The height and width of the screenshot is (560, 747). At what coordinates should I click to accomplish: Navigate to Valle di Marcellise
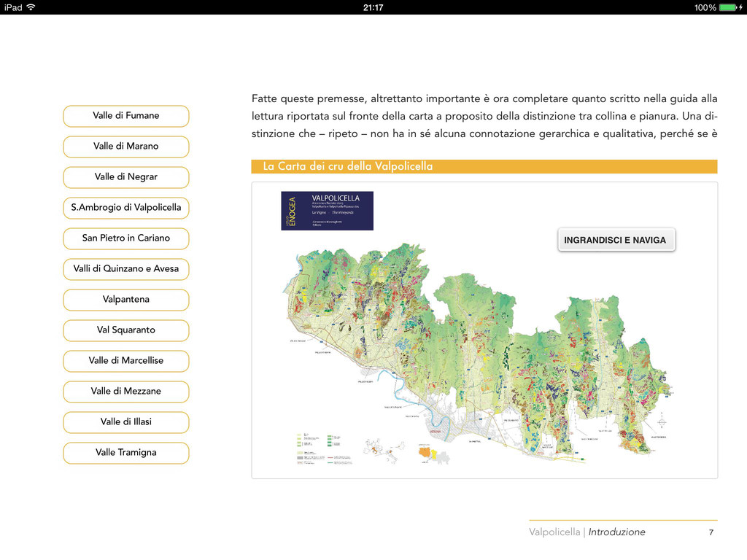(125, 361)
